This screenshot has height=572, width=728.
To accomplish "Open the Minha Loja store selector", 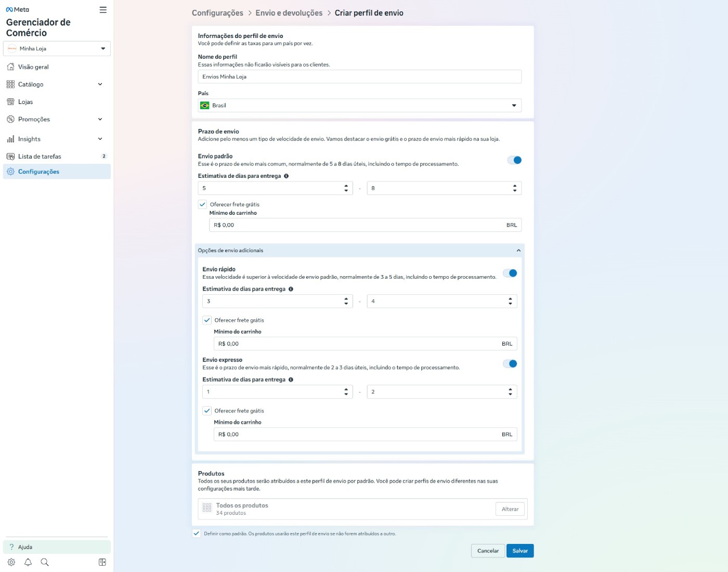I will (57, 49).
